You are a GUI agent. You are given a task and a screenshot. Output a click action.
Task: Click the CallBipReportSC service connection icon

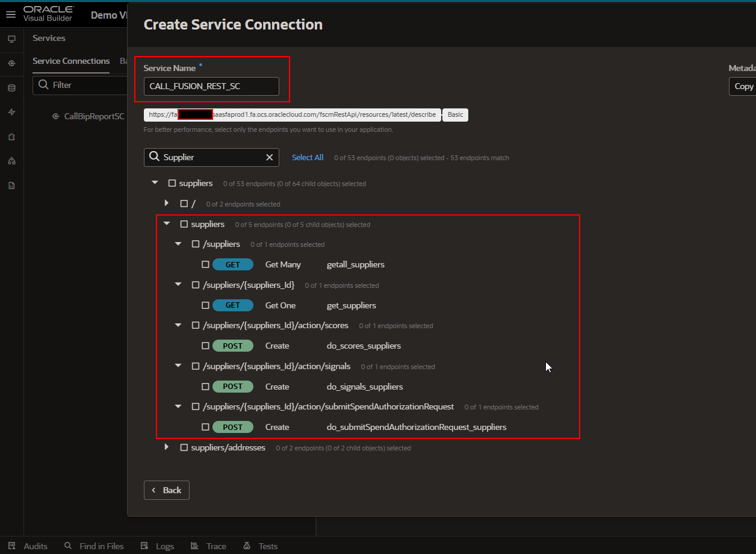pos(56,116)
